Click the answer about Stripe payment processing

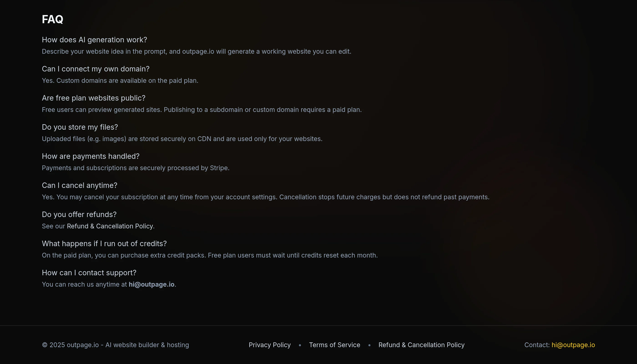pyautogui.click(x=136, y=168)
